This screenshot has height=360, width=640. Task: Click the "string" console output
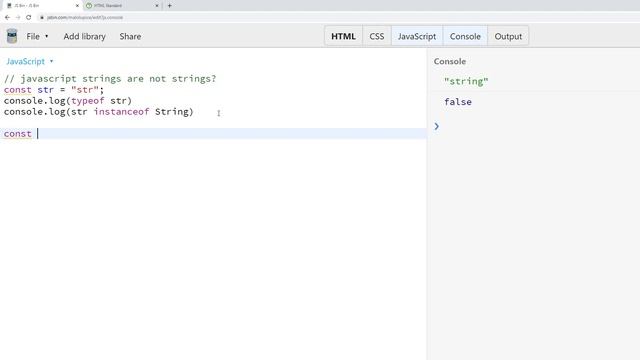coord(466,81)
